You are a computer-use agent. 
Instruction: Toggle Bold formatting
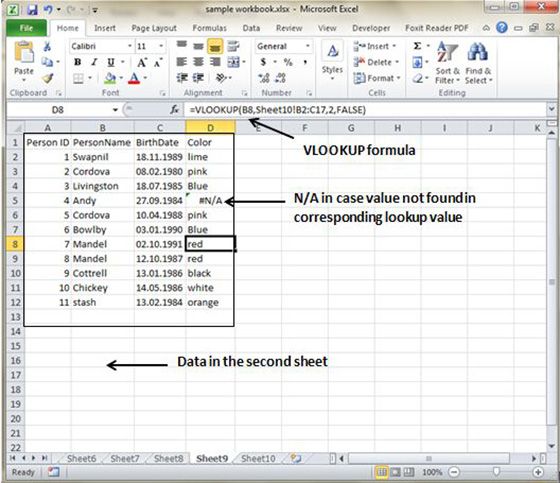pos(77,62)
